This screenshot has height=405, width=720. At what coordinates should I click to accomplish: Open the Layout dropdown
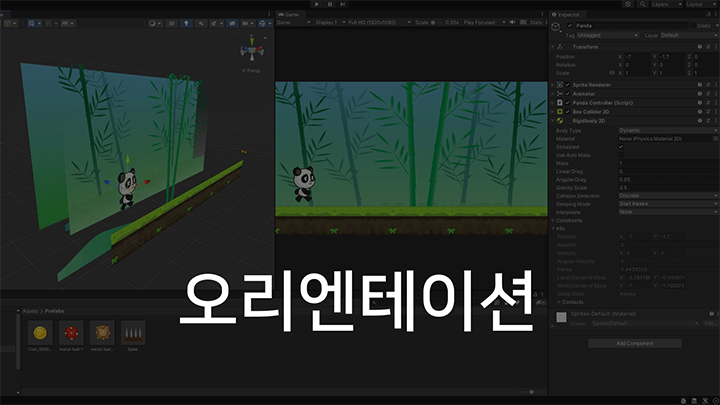coord(701,4)
